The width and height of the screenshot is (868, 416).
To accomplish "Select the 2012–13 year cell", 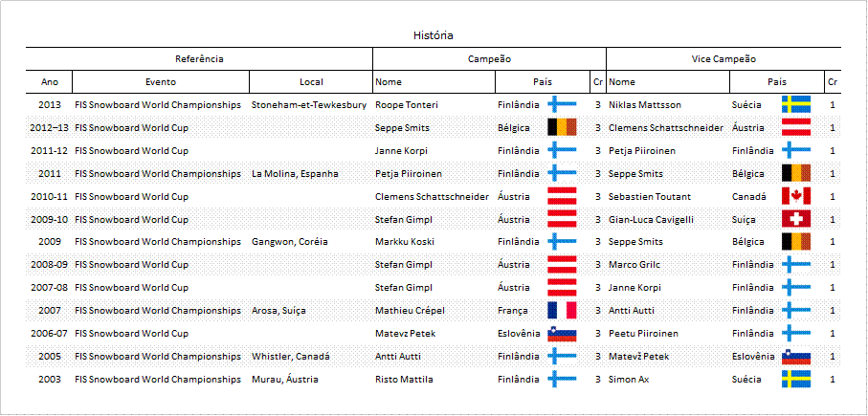I will (x=49, y=128).
